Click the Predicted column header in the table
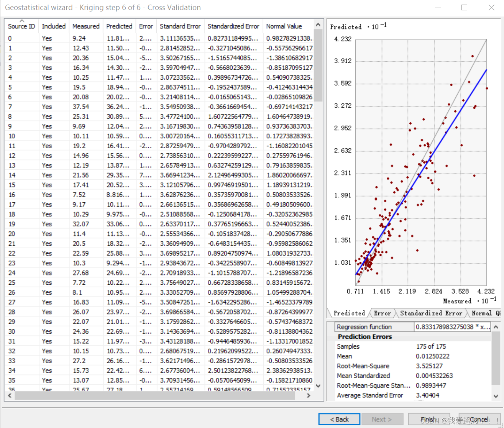The width and height of the screenshot is (504, 428). (119, 26)
